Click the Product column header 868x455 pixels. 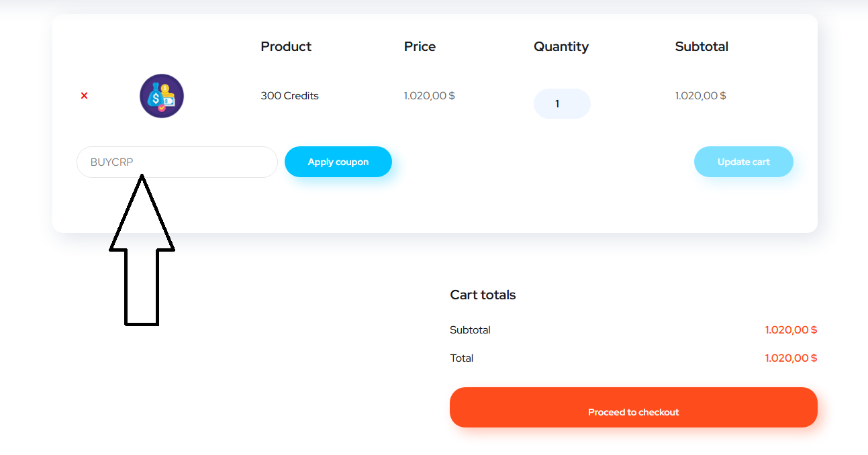click(285, 46)
